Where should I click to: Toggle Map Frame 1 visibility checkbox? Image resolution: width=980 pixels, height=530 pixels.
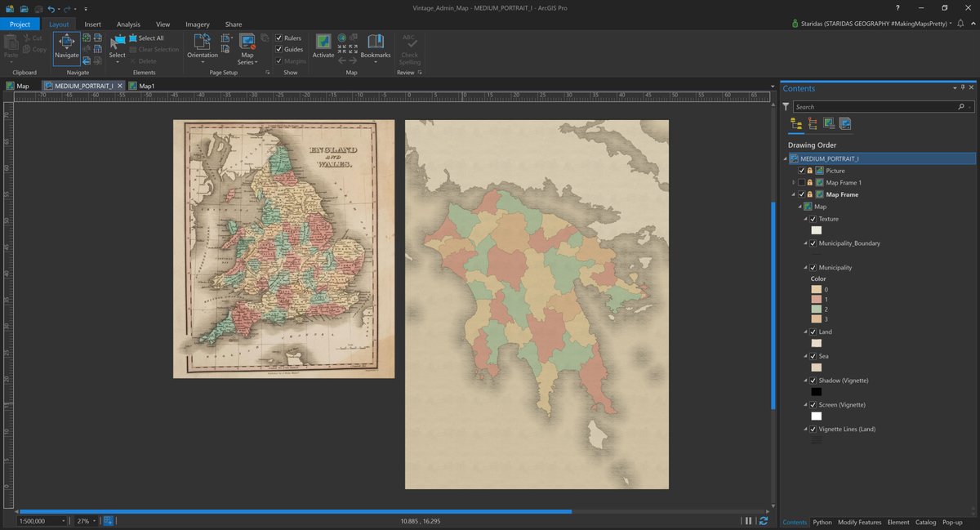801,183
